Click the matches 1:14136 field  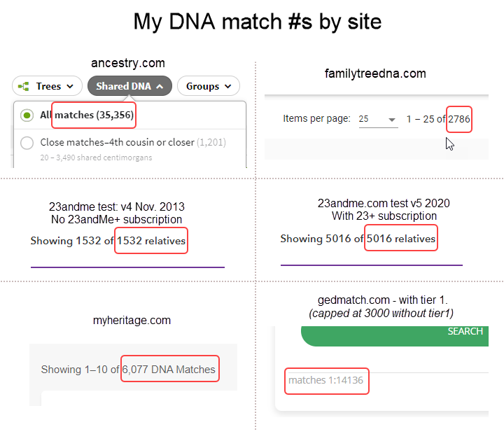325,381
